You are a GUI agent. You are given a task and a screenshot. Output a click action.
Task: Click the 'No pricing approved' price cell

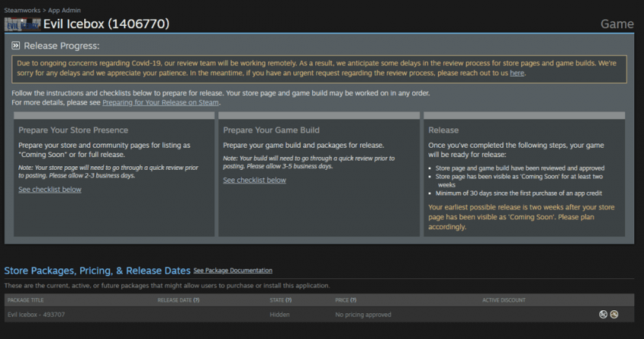(363, 314)
